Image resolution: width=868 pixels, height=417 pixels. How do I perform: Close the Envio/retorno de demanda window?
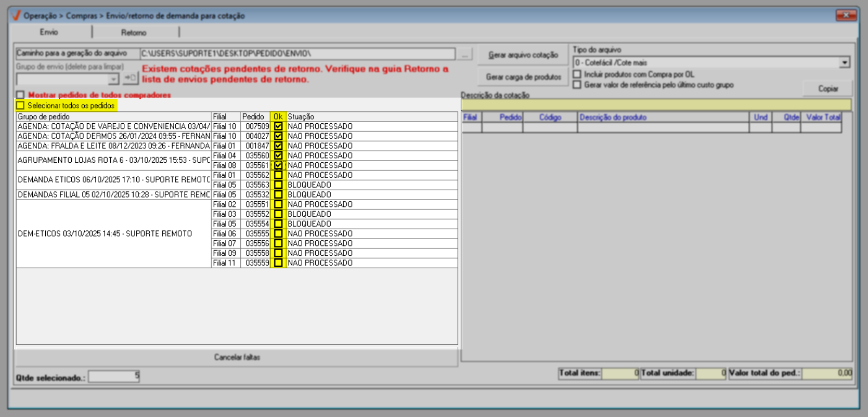846,16
